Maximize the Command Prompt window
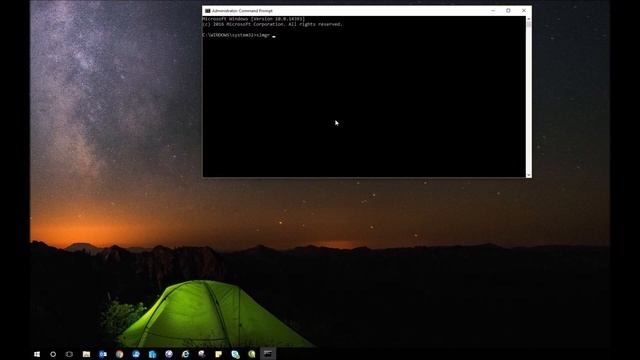The width and height of the screenshot is (640, 360). (x=508, y=11)
